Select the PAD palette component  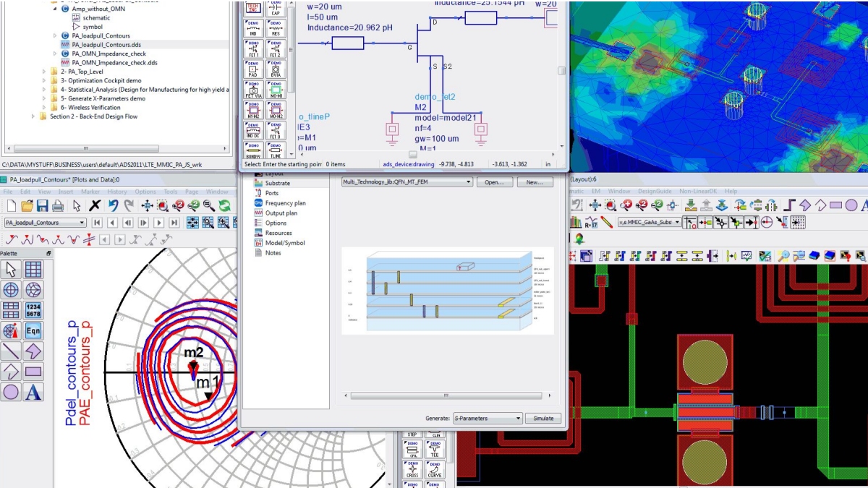tap(253, 69)
